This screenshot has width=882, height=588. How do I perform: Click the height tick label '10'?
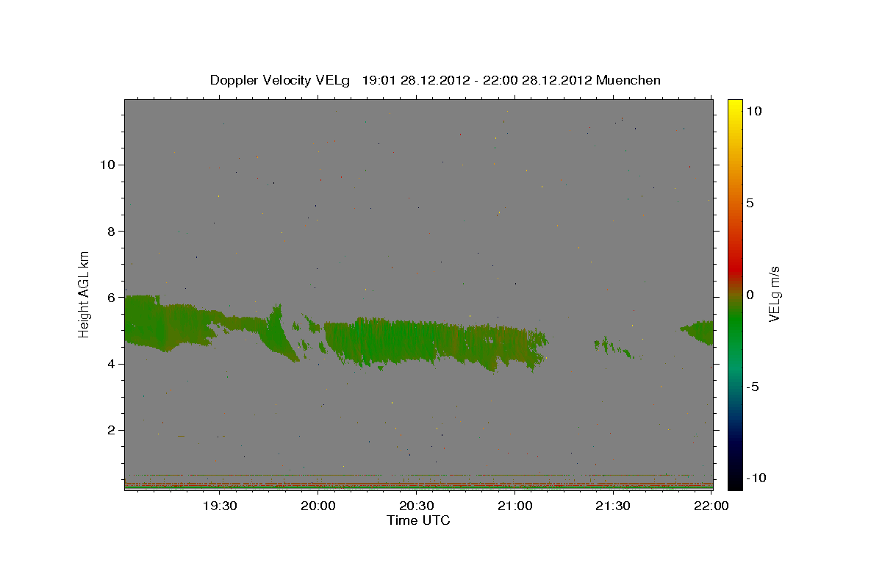tap(107, 165)
